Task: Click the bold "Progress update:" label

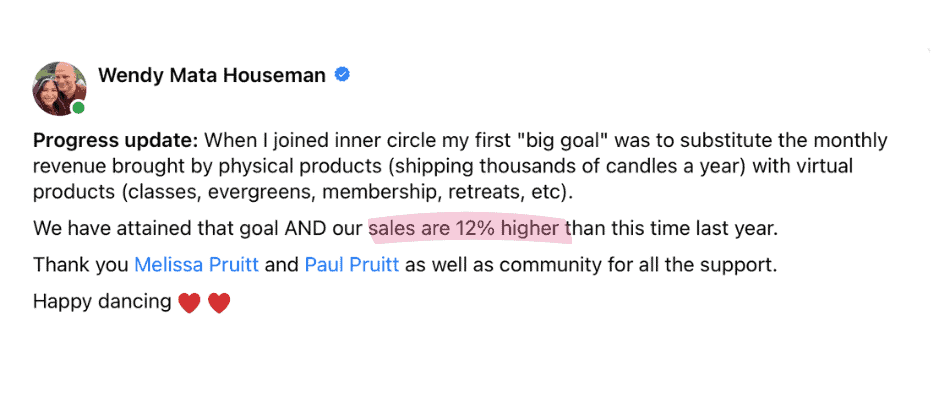Action: coord(115,142)
